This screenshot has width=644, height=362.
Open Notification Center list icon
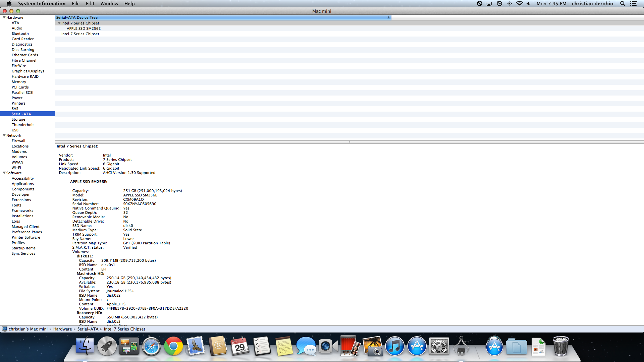634,4
